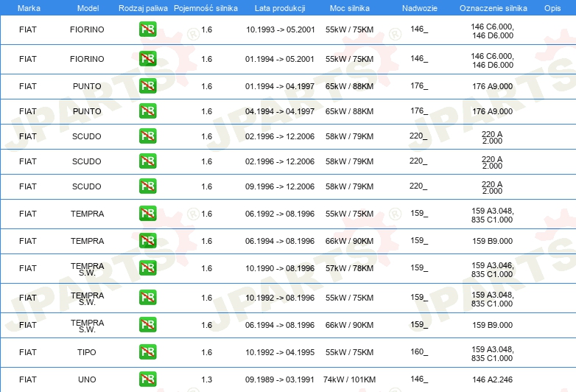Click the Pojemność silnika column header
The height and width of the screenshot is (392, 576).
tap(206, 8)
